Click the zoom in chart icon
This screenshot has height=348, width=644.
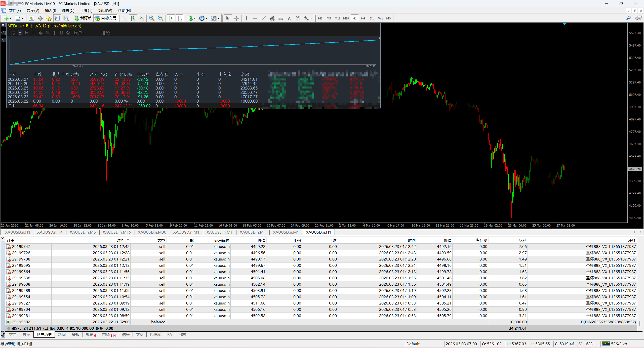coord(151,18)
